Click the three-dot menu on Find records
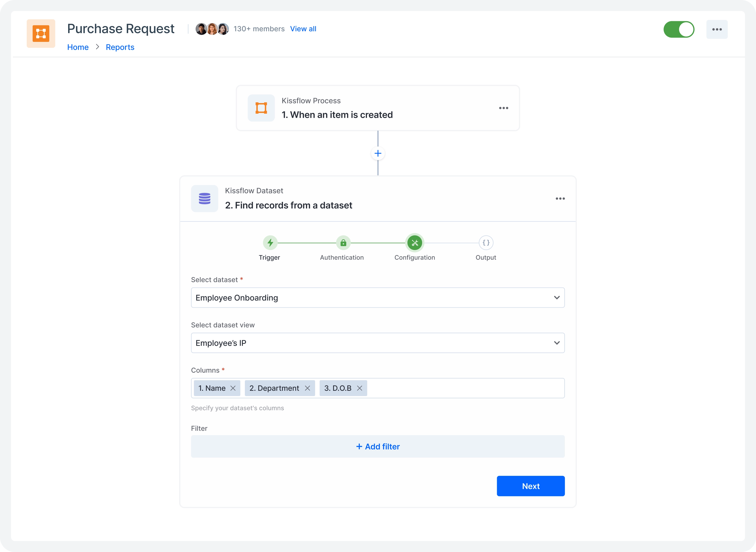Viewport: 756px width, 552px height. click(561, 198)
